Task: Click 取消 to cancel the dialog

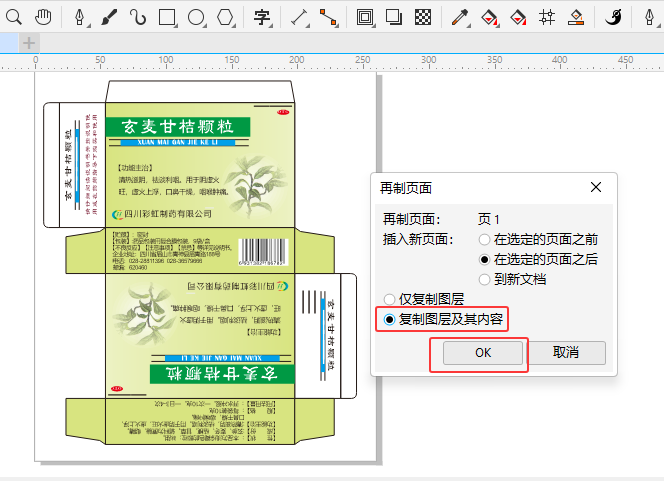Action: coord(566,352)
